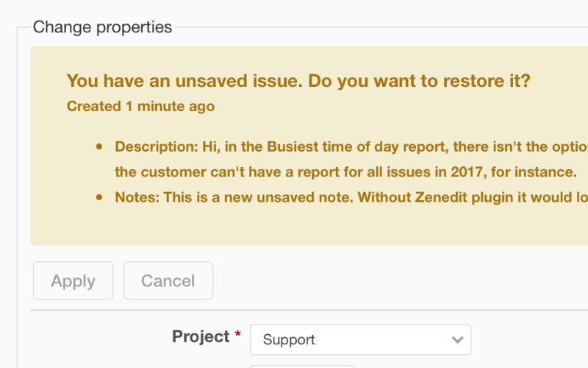Click the red required asterisk beside Project
Viewport: 588px width, 368px height.
click(237, 336)
